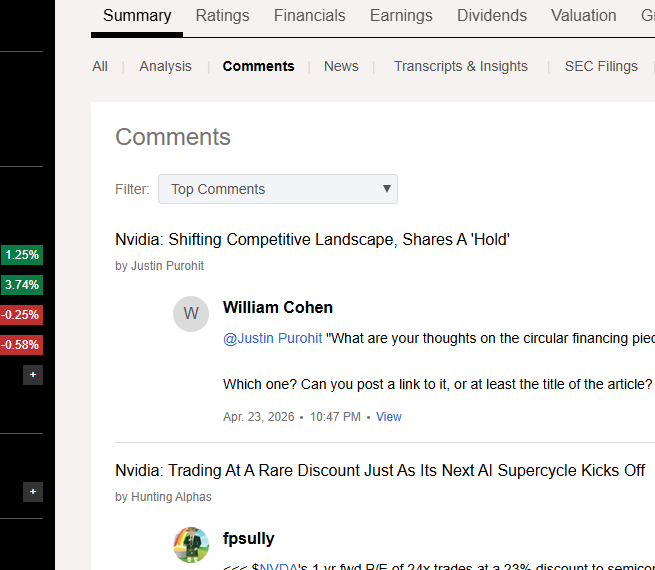Open author Justin Purohit's profile
This screenshot has height=570, width=655.
tap(167, 266)
